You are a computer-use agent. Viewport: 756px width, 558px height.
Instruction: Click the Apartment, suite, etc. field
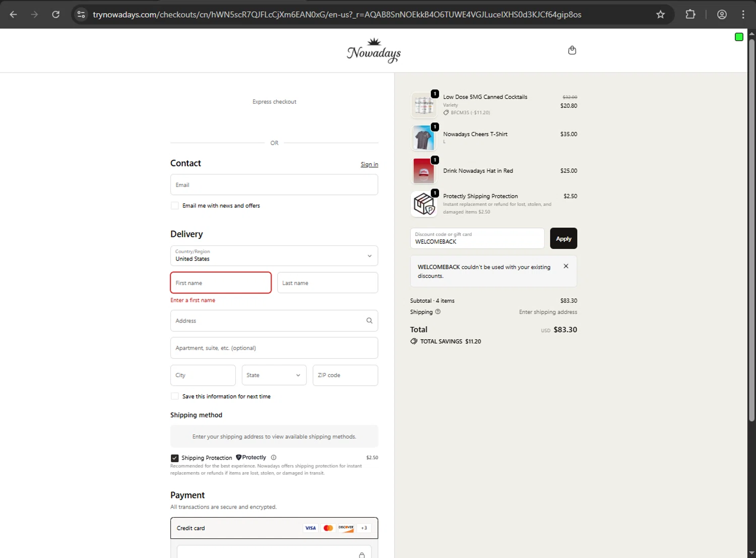tap(274, 348)
